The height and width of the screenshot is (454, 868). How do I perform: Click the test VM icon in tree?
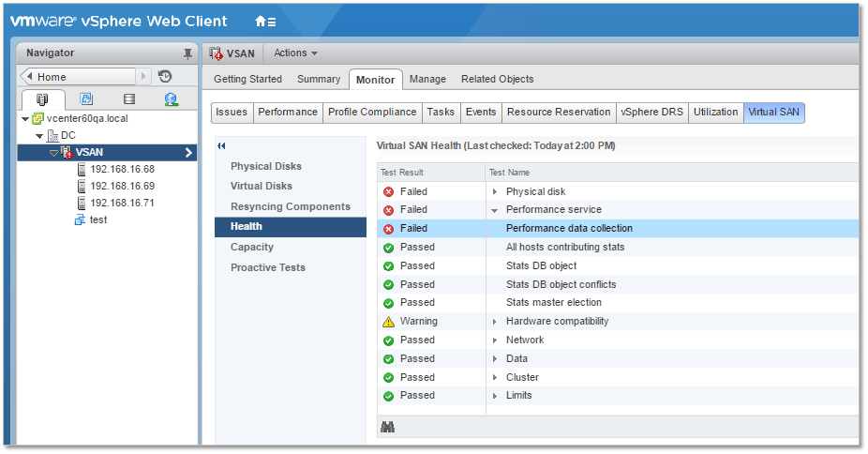[81, 219]
